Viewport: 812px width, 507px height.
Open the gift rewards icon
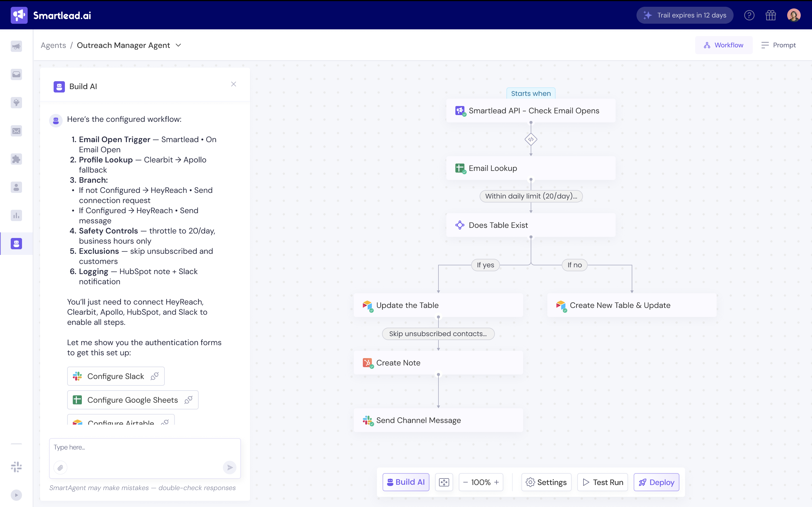coord(771,15)
